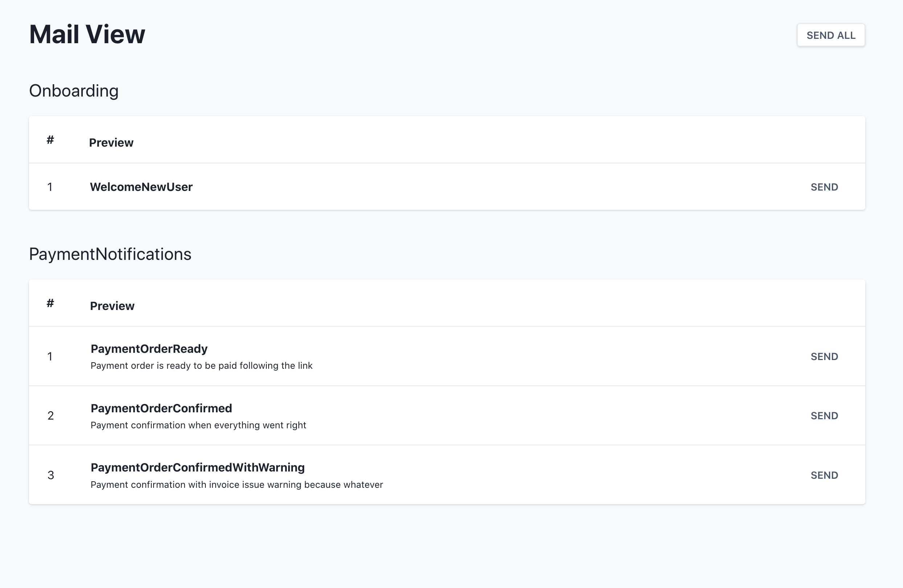Click the SEND ALL button

(x=830, y=34)
